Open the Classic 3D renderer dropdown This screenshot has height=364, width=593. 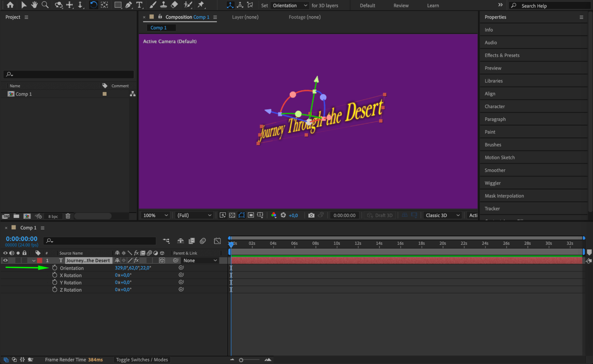443,215
